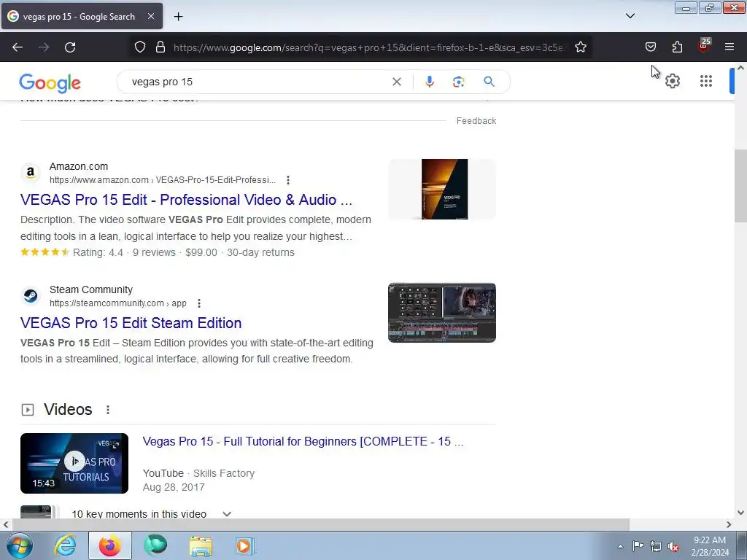
Task: Expand 10 key moments in this video
Action: [227, 514]
